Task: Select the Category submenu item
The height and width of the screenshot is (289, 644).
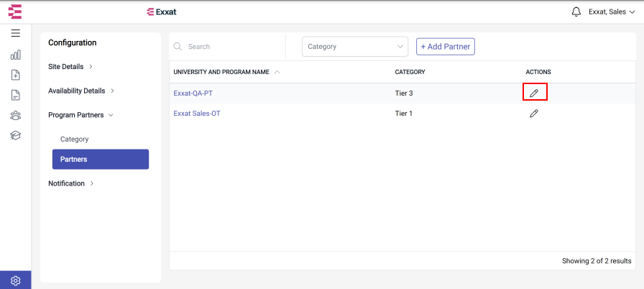Action: [x=74, y=139]
